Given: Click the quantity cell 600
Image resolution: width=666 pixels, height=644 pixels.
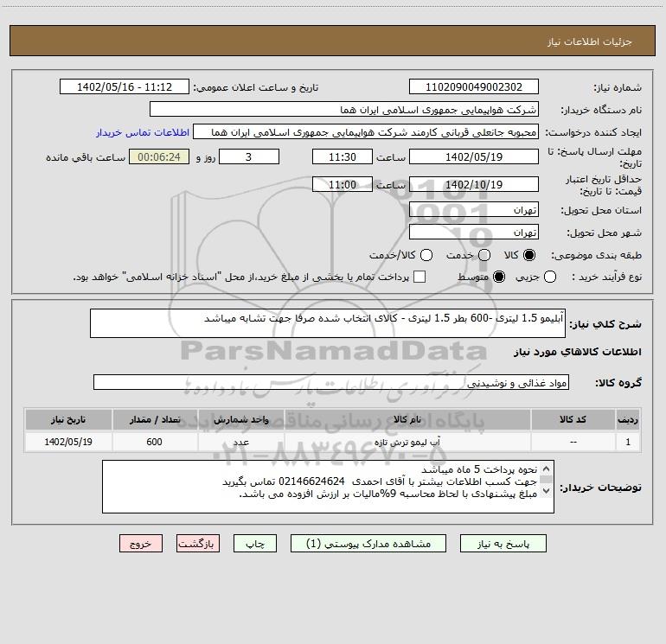Looking at the screenshot, I should 155,442.
